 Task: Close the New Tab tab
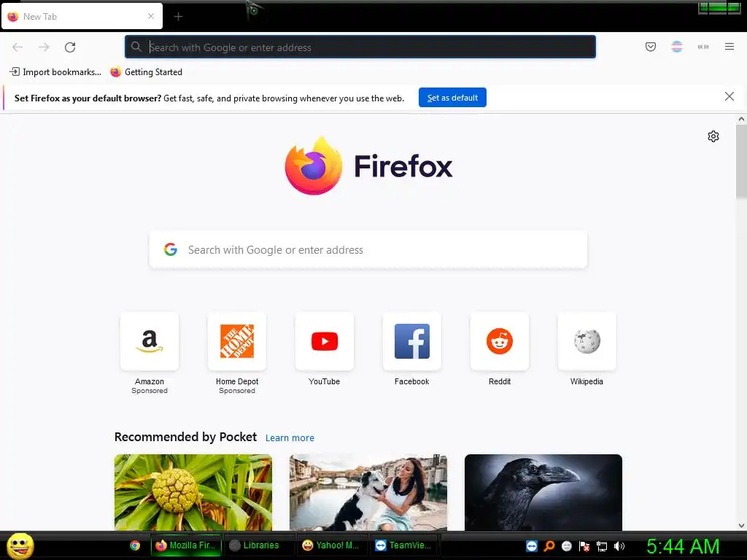coord(151,16)
